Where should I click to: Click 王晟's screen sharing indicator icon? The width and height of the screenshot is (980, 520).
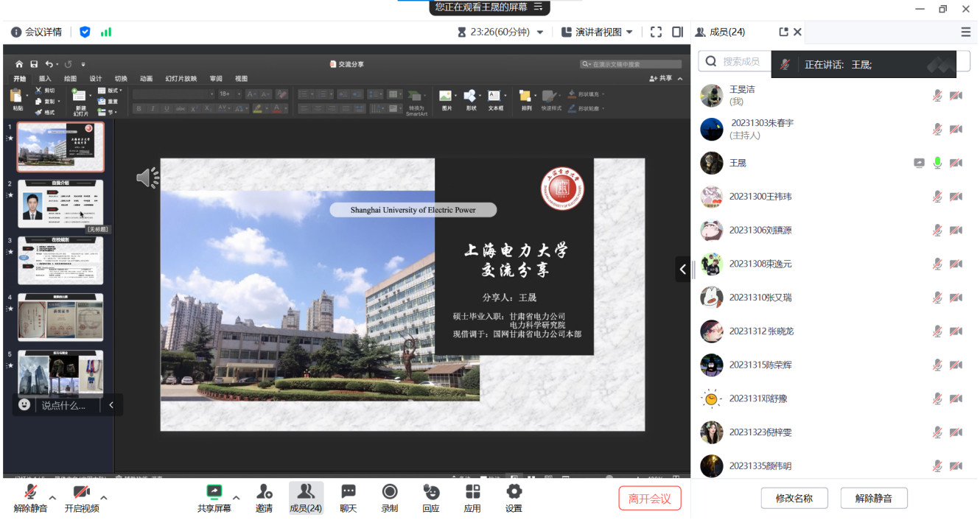coord(919,163)
